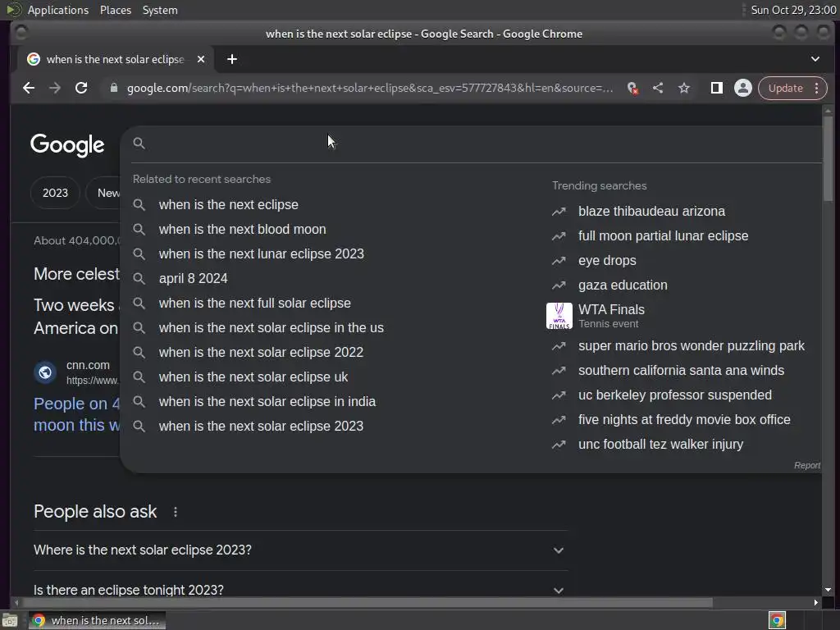This screenshot has width=840, height=630.
Task: Report inappropriate predictions link
Action: (807, 466)
